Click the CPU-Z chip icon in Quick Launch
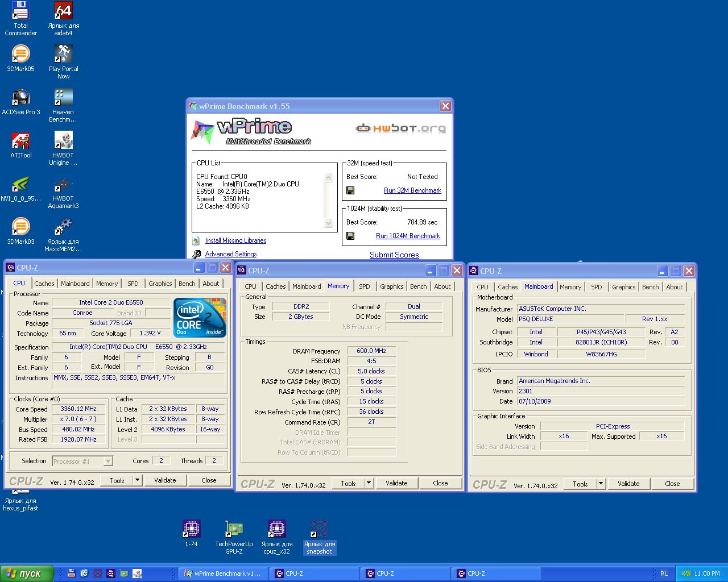The image size is (728, 582). tap(111, 573)
